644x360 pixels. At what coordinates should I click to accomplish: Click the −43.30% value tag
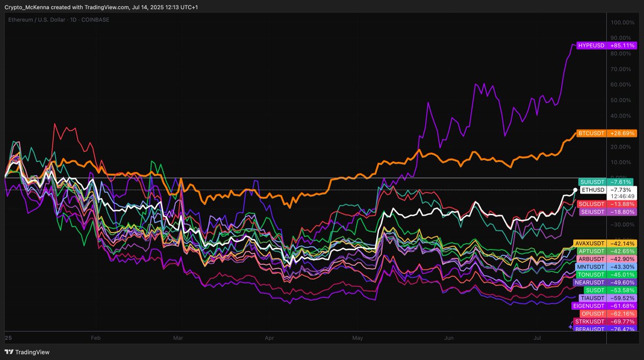tap(621, 267)
